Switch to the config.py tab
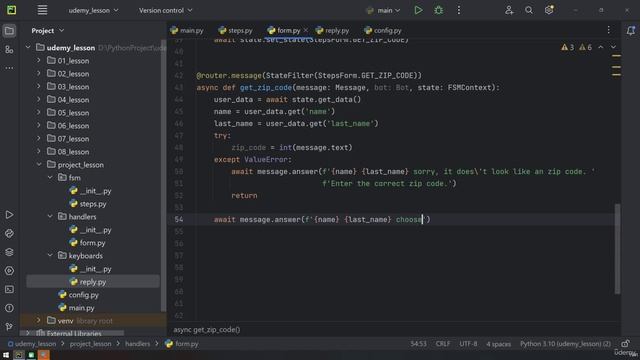Image resolution: width=640 pixels, height=360 pixels. [383, 31]
